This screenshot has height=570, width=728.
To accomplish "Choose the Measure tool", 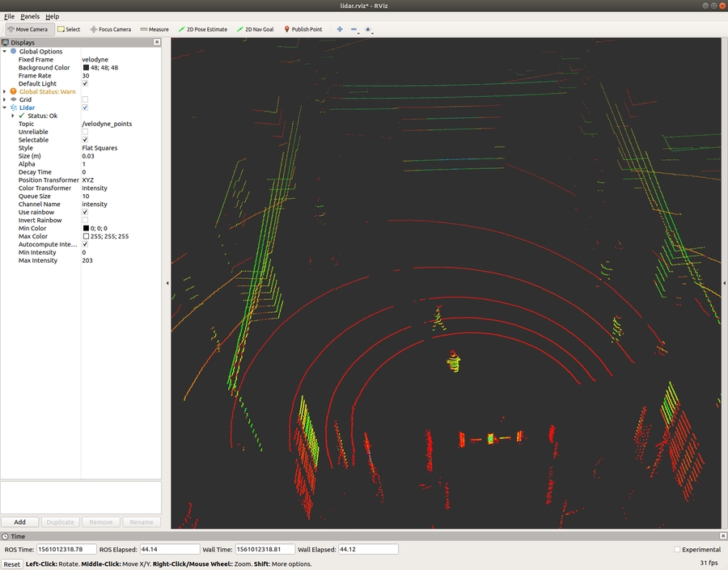I will pyautogui.click(x=154, y=29).
